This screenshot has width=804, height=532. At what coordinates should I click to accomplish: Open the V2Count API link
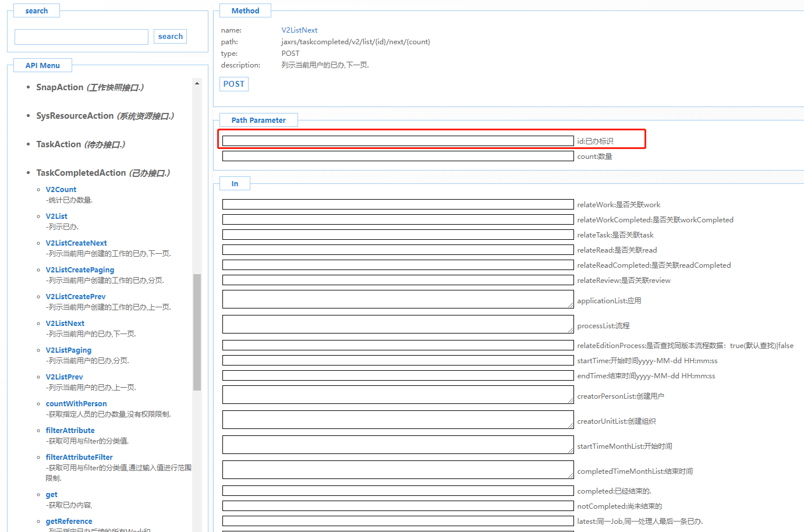click(61, 190)
